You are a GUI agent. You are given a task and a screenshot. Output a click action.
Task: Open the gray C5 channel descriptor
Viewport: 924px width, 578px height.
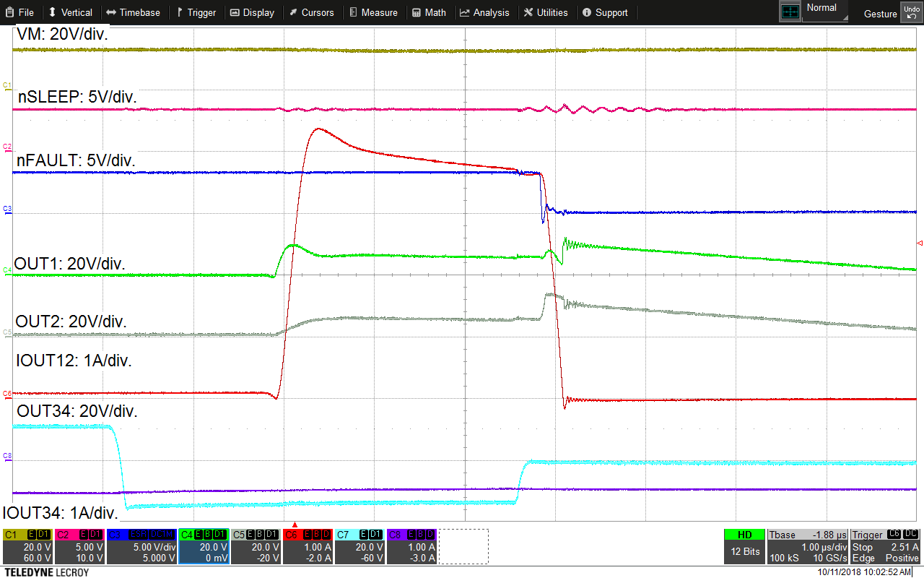pyautogui.click(x=256, y=546)
